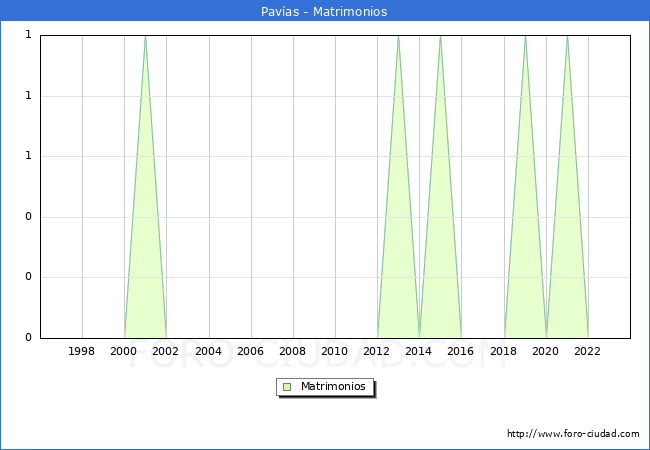Screen dimensions: 650x450
Task: Click the 2014 x-axis label
Action: (x=419, y=351)
